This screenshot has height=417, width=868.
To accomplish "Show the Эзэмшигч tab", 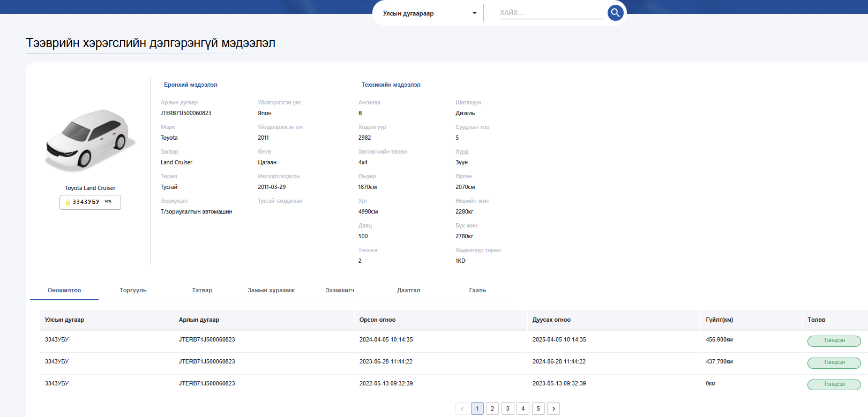I will click(340, 291).
